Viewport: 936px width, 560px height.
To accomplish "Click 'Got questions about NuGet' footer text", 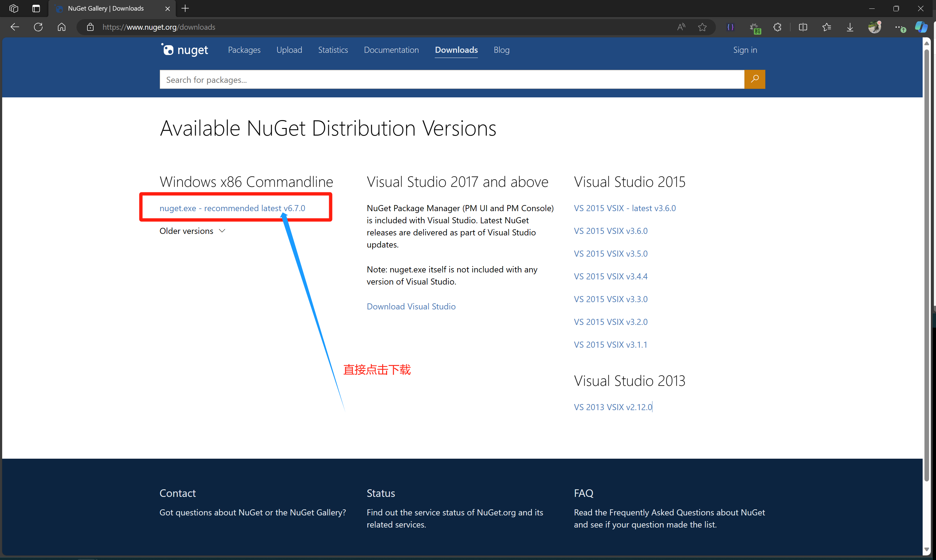I will pos(253,512).
